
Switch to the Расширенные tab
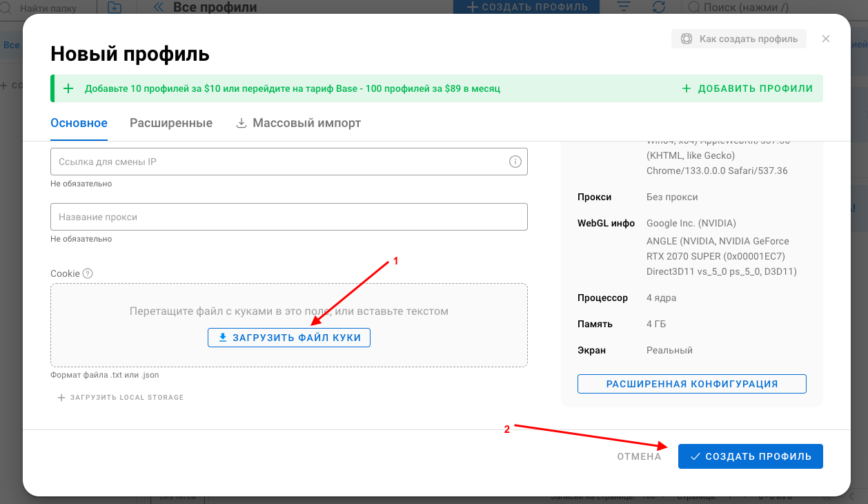[171, 123]
